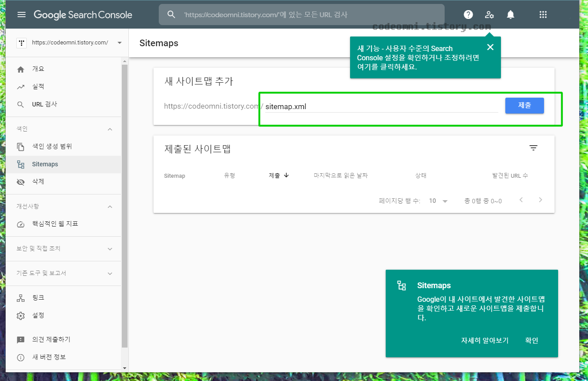This screenshot has height=381, width=588.
Task: Click the blue 제출 submit button
Action: [x=525, y=106]
